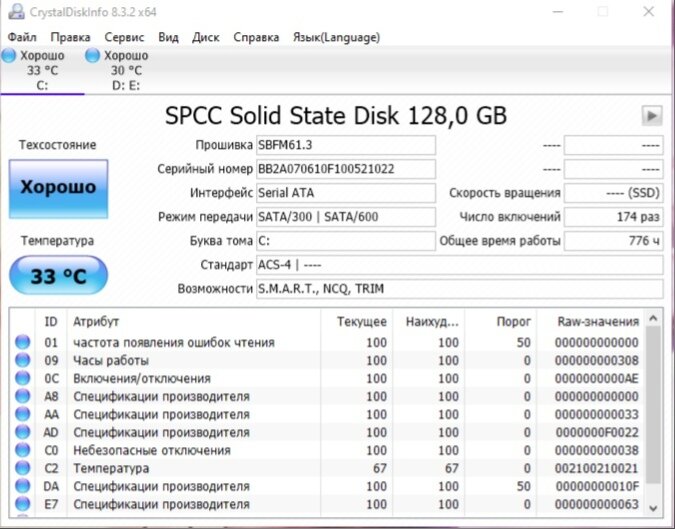Click raw value 000000000038 in C0 row

point(596,450)
